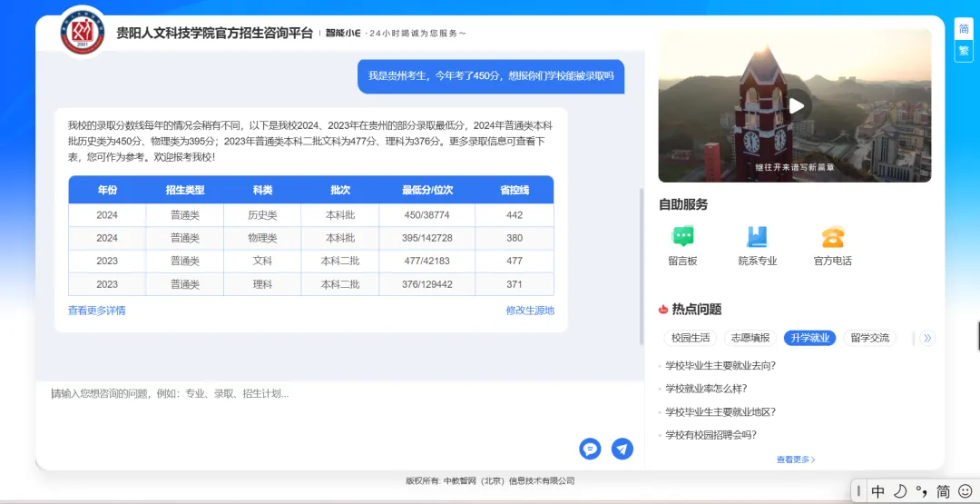Click the 年份 table column header
980x504 pixels.
[x=107, y=190]
